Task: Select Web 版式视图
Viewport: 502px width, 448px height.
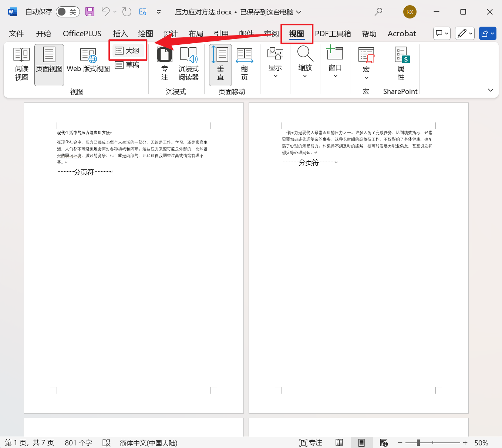Action: click(88, 64)
